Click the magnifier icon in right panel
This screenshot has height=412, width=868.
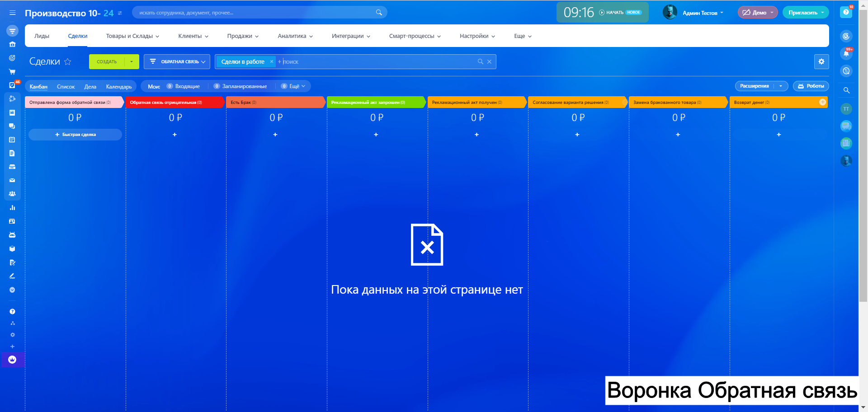tap(846, 90)
